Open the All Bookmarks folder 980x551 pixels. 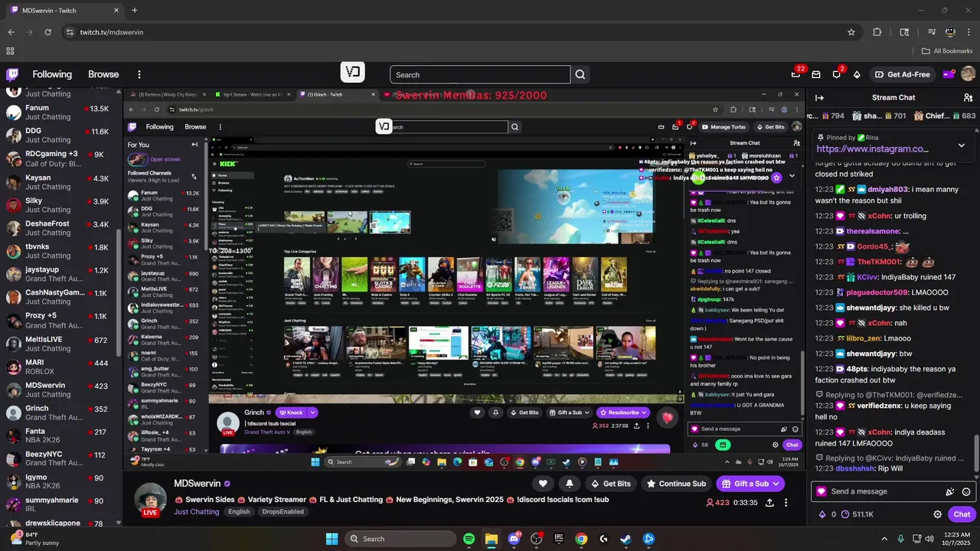coord(947,51)
